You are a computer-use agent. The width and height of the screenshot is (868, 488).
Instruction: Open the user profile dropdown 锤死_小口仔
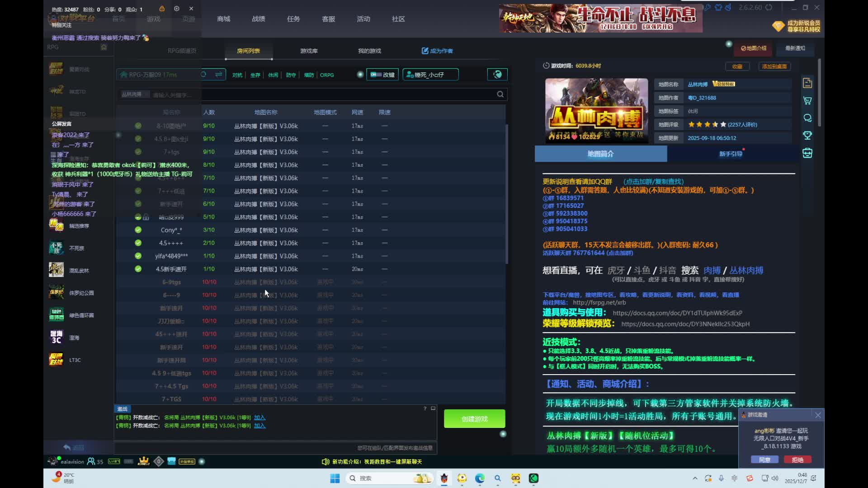click(x=430, y=75)
